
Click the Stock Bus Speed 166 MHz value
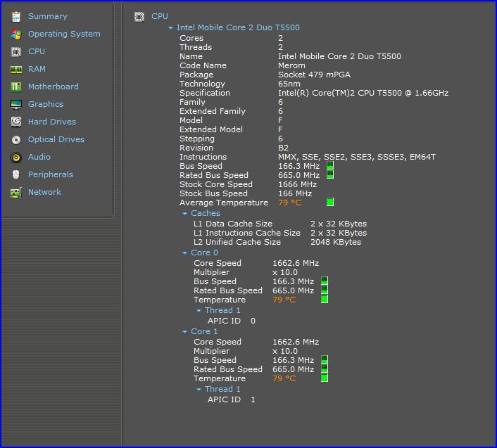pyautogui.click(x=295, y=193)
